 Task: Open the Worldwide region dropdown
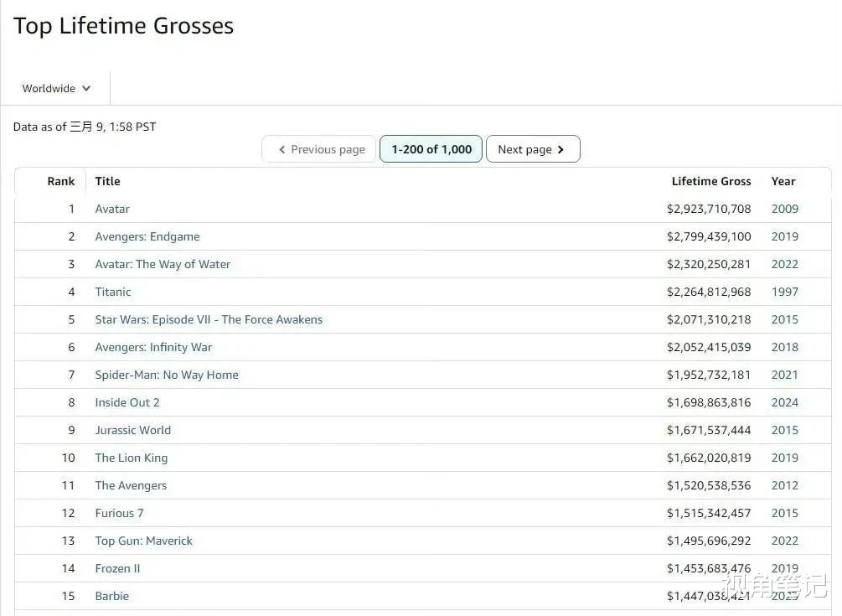56,89
